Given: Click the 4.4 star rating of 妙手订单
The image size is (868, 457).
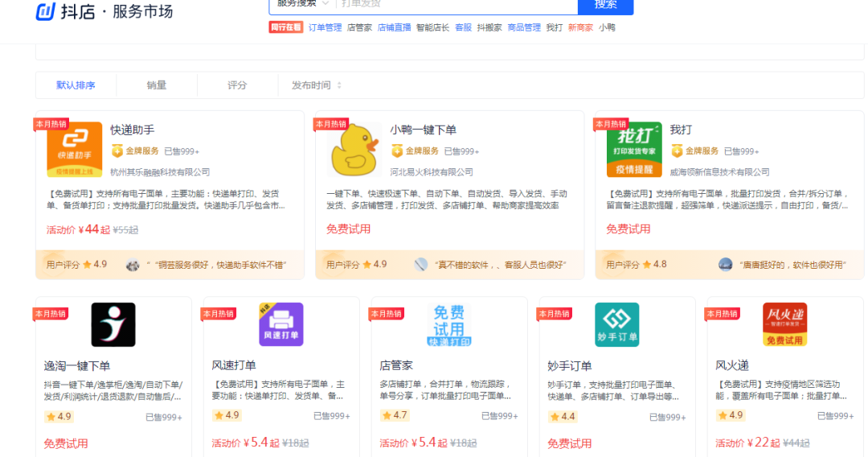Looking at the screenshot, I should (563, 417).
